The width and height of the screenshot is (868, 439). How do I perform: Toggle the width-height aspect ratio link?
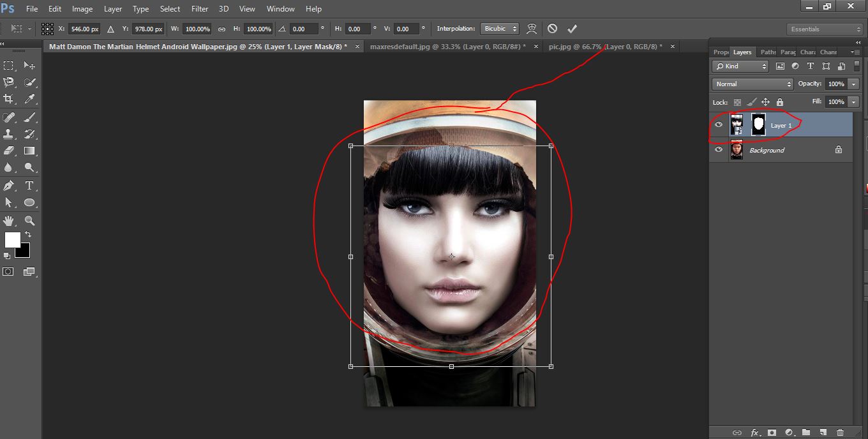[221, 29]
